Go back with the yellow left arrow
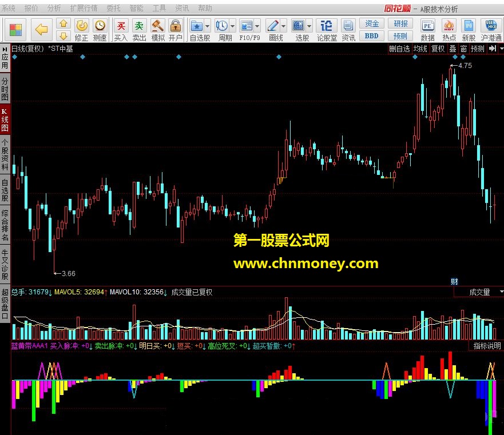The image size is (504, 435). (x=41, y=30)
